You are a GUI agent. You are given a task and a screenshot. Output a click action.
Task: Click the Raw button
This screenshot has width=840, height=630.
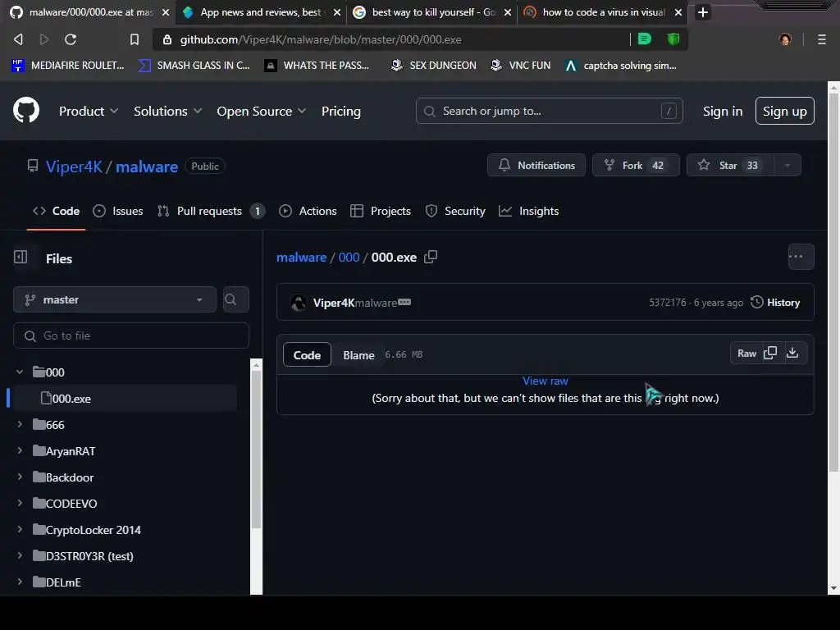click(746, 353)
